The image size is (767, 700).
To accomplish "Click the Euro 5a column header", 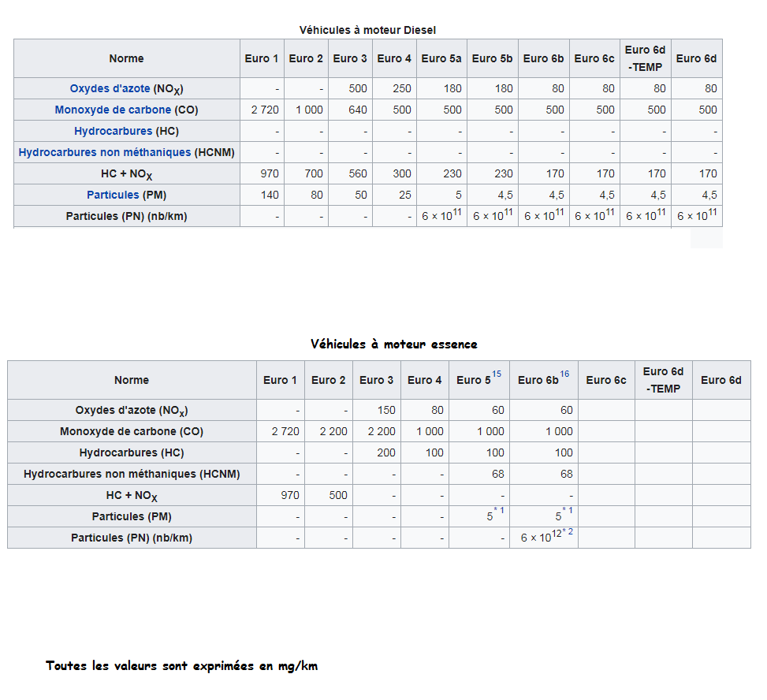I will 441,58.
